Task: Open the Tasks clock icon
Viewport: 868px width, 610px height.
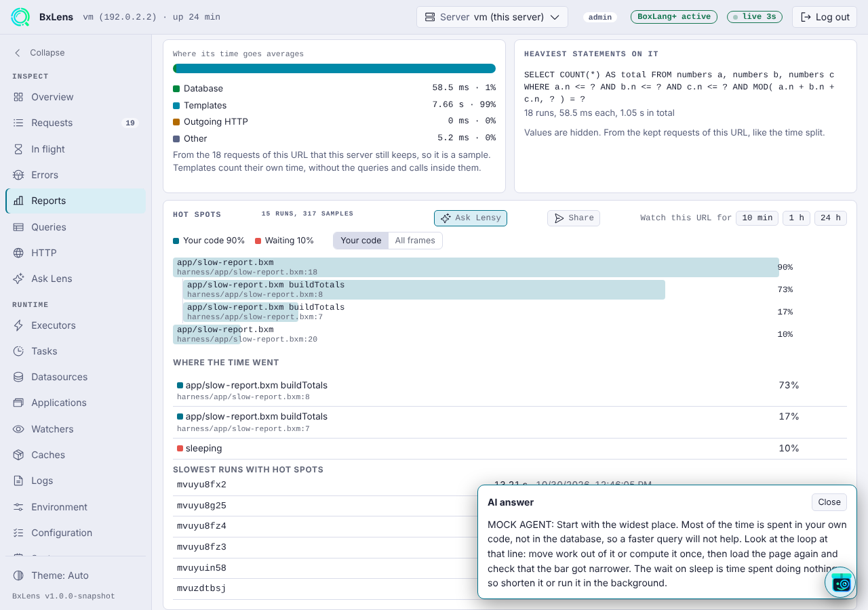Action: tap(18, 351)
